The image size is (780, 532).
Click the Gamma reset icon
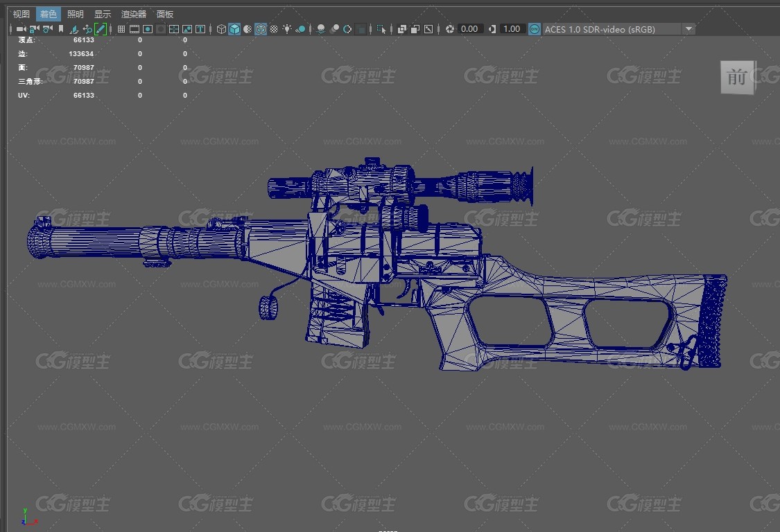point(492,29)
